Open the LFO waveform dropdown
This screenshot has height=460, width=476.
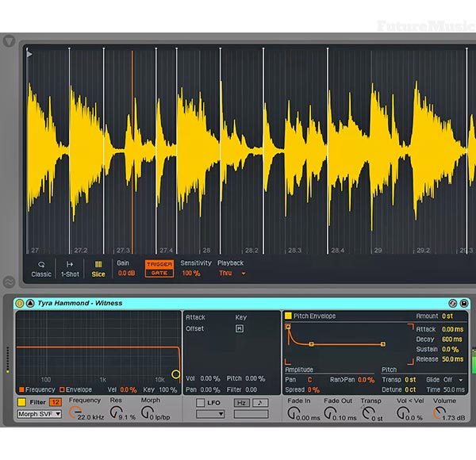tap(210, 414)
